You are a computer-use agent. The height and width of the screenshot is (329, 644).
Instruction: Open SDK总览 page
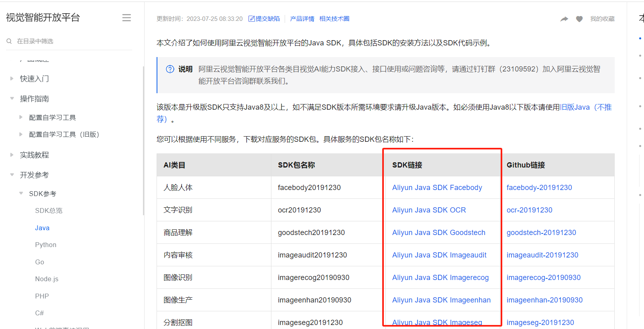point(49,210)
